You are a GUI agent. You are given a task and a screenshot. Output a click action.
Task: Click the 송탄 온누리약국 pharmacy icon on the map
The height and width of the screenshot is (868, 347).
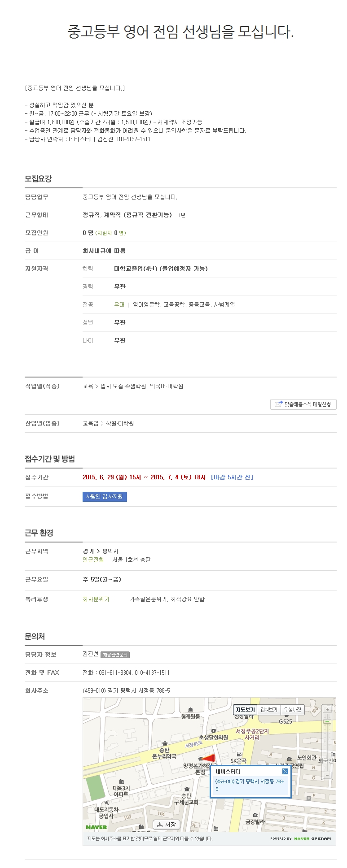coord(165,743)
